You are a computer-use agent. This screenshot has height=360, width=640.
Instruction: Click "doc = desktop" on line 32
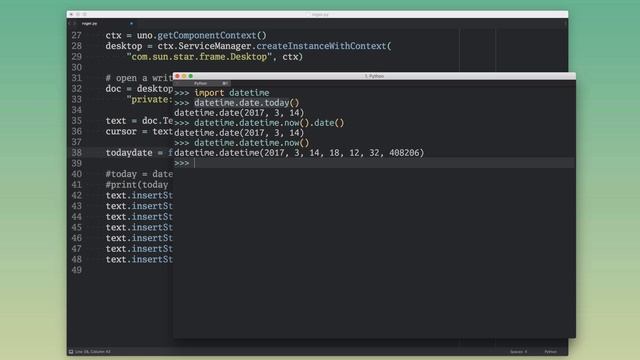coord(139,89)
